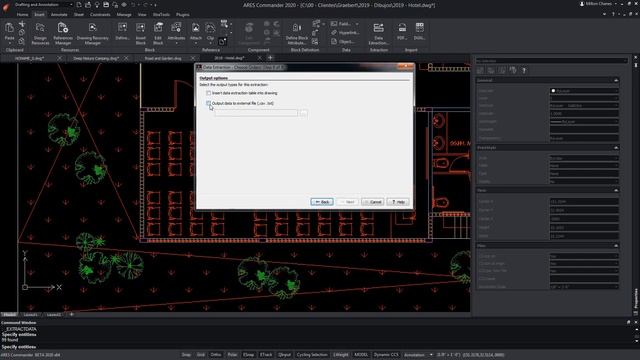The height and width of the screenshot is (360, 640).
Task: Click the New file icon in quick access toolbar
Action: coord(79,5)
